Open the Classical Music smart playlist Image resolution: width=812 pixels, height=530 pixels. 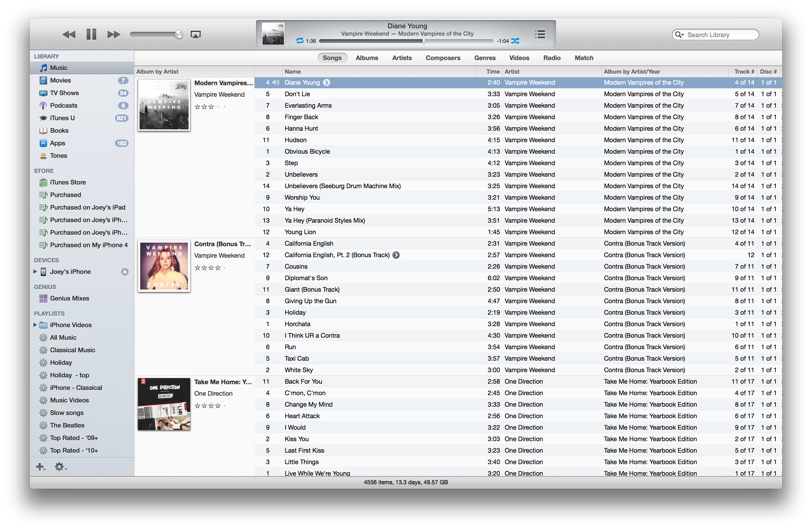click(x=82, y=350)
